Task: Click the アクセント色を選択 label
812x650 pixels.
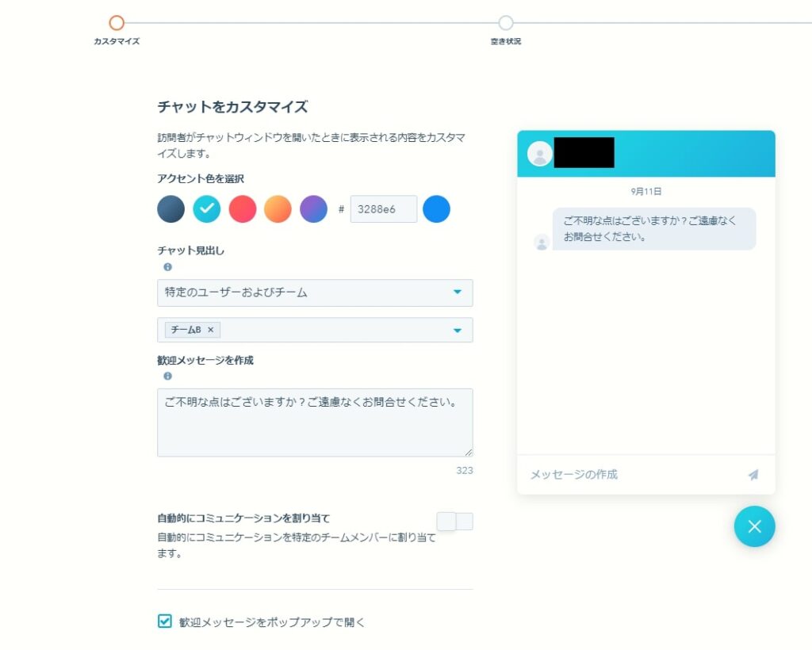Action: point(201,179)
